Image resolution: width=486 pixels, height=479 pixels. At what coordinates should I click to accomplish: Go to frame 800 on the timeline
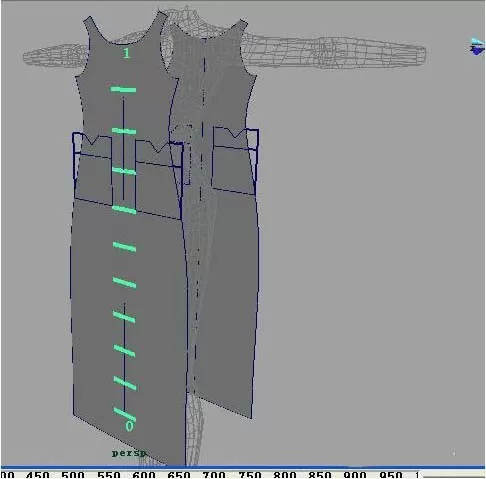tap(285, 475)
